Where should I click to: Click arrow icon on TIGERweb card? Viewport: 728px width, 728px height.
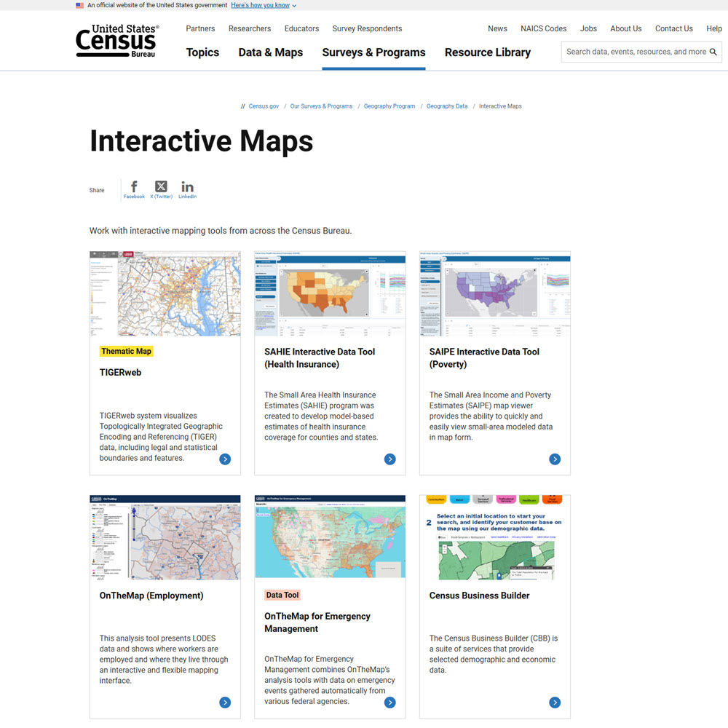click(x=225, y=459)
